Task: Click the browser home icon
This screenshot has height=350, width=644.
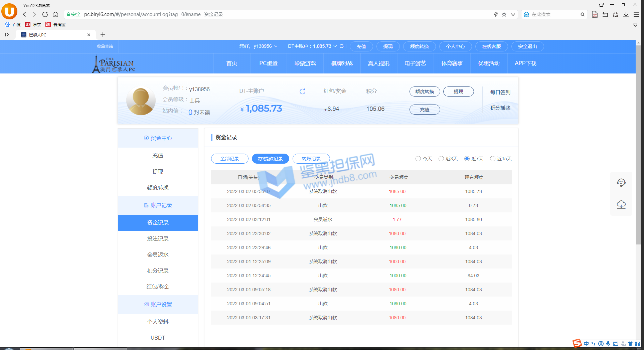Action: pyautogui.click(x=55, y=14)
